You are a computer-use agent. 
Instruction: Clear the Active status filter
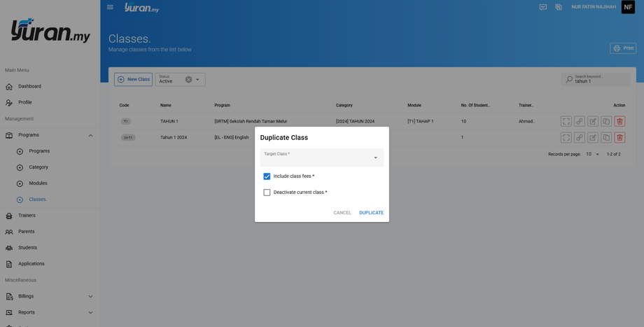pos(188,80)
